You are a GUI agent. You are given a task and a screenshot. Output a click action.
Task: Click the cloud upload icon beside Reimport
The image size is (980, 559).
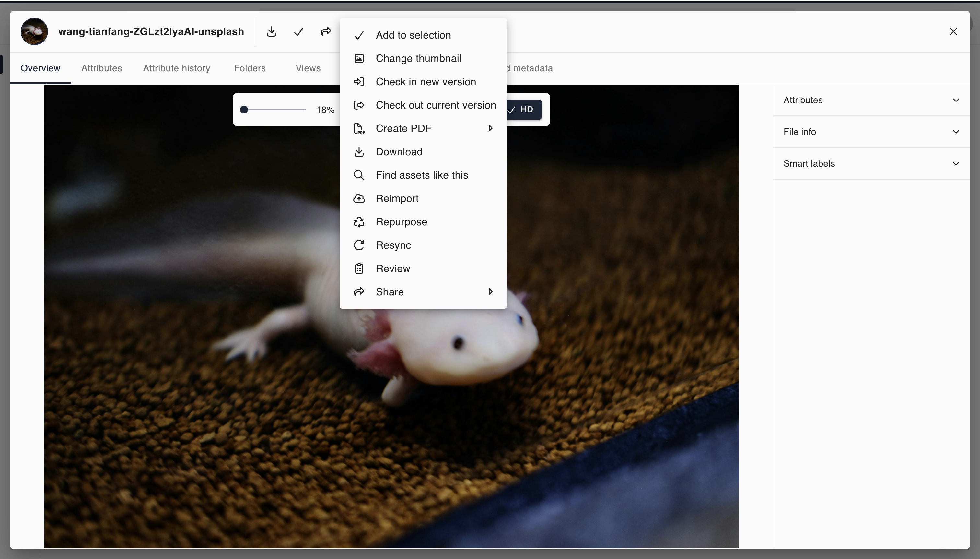pyautogui.click(x=359, y=198)
